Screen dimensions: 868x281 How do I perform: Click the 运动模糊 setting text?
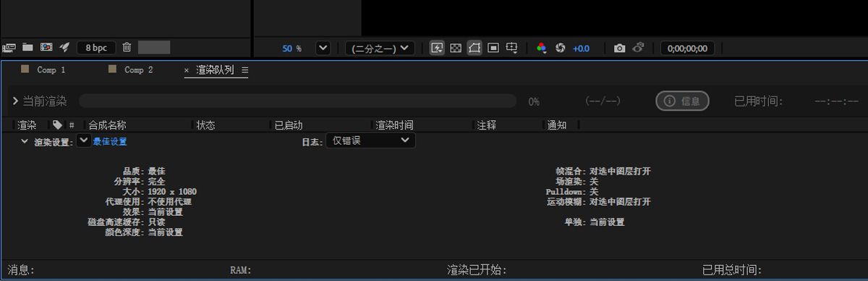click(x=599, y=202)
